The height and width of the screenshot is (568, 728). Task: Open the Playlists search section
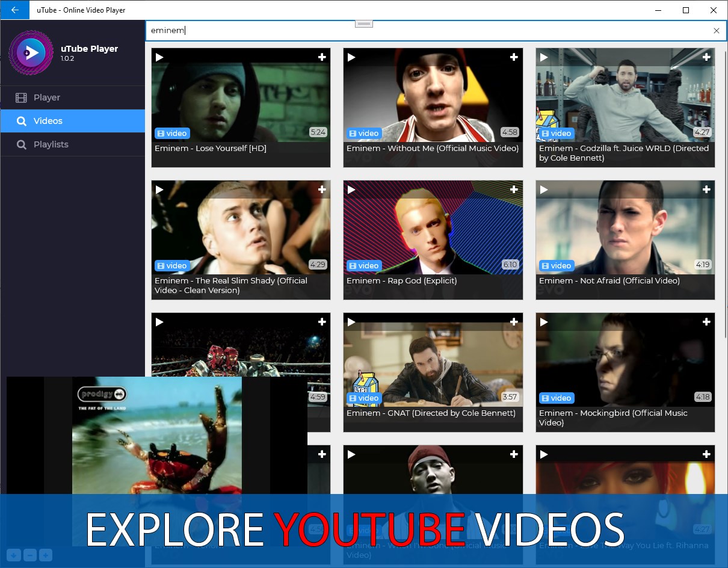[72, 144]
